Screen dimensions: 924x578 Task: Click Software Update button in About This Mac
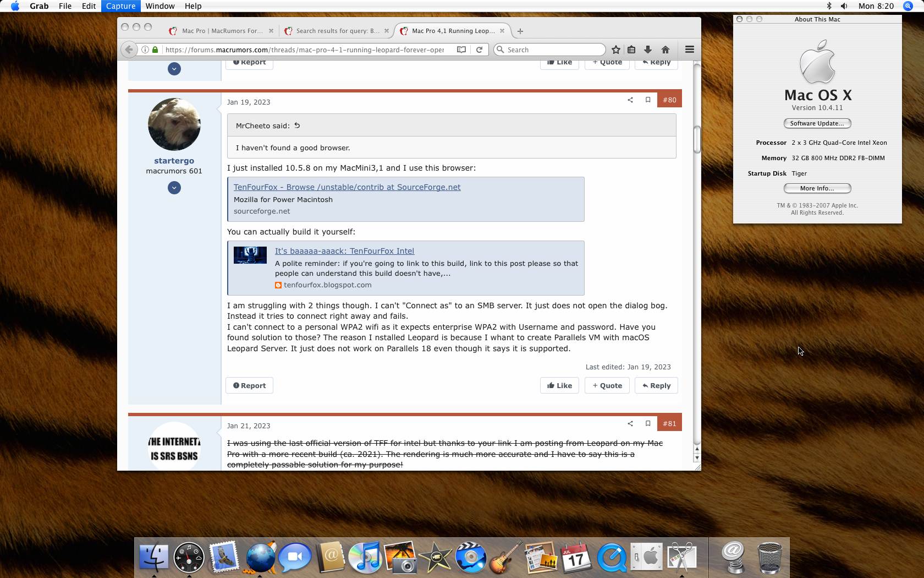tap(817, 123)
